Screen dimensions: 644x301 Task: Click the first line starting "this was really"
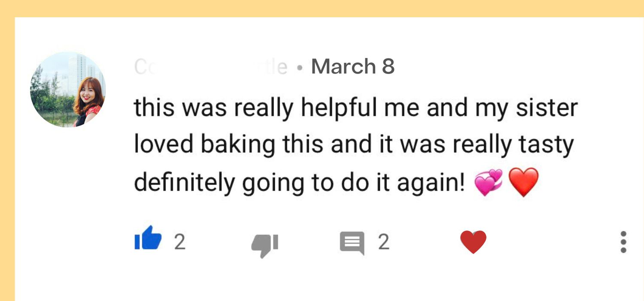tap(355, 108)
